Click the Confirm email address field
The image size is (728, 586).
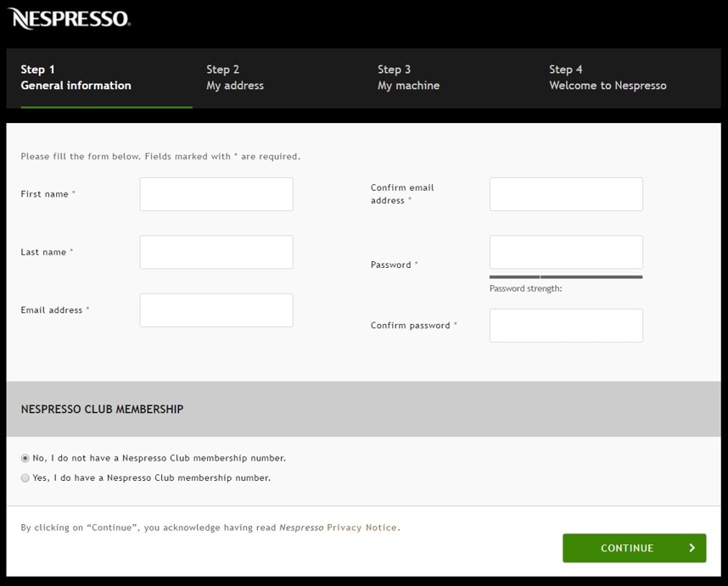pos(566,194)
